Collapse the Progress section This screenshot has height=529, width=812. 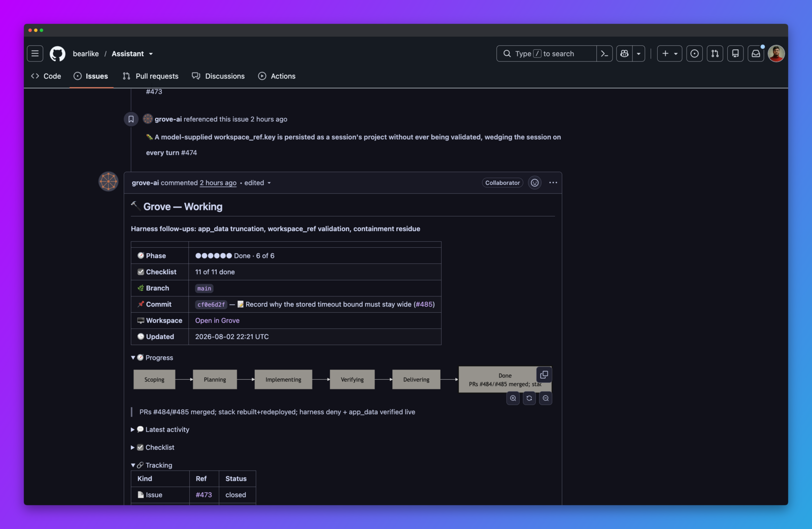point(152,358)
